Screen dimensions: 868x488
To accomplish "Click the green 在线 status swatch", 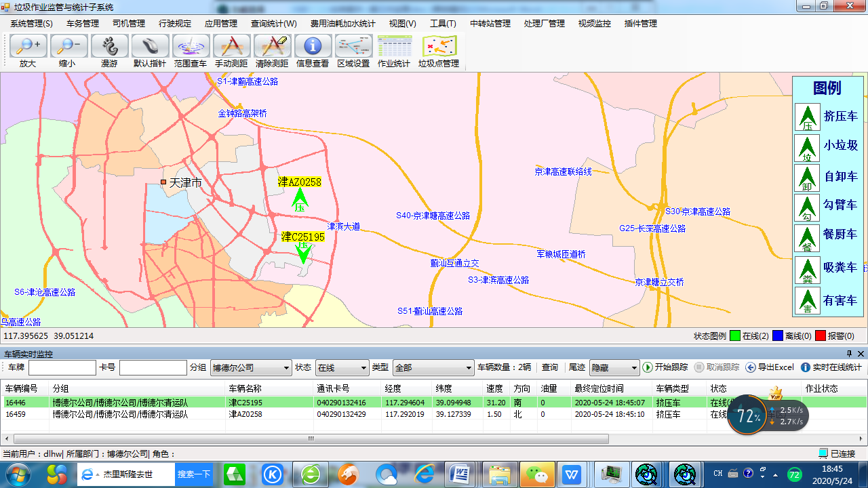I will (735, 335).
